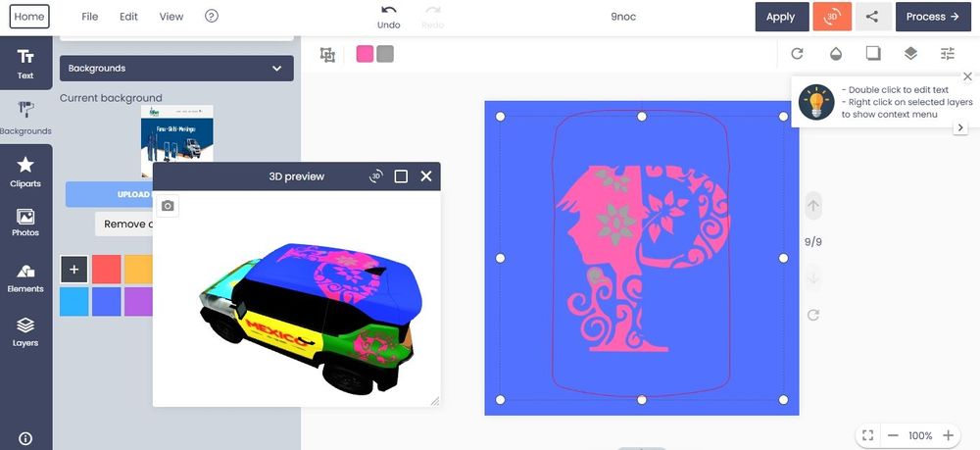The image size is (980, 450).
Task: Toggle 3D rotation in preview header
Action: (x=375, y=176)
